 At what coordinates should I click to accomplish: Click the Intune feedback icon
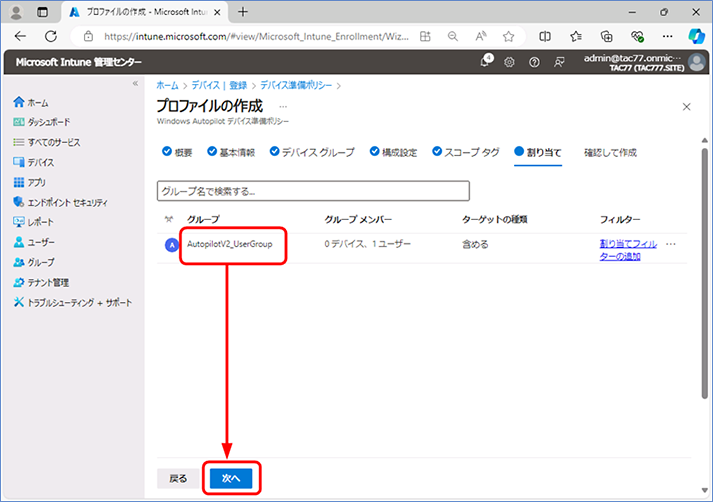[x=559, y=62]
